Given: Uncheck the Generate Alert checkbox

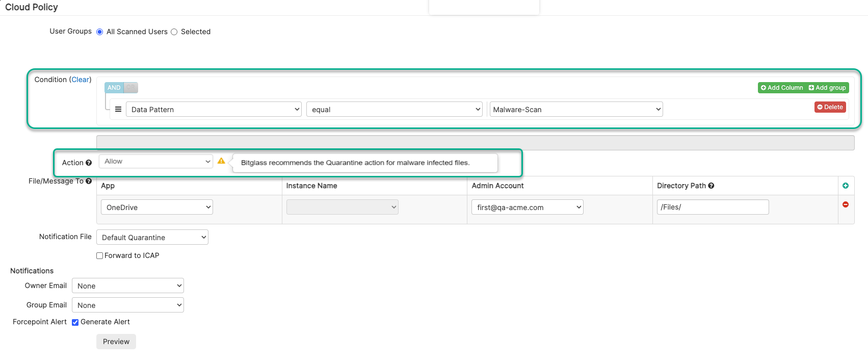Looking at the screenshot, I should 75,322.
